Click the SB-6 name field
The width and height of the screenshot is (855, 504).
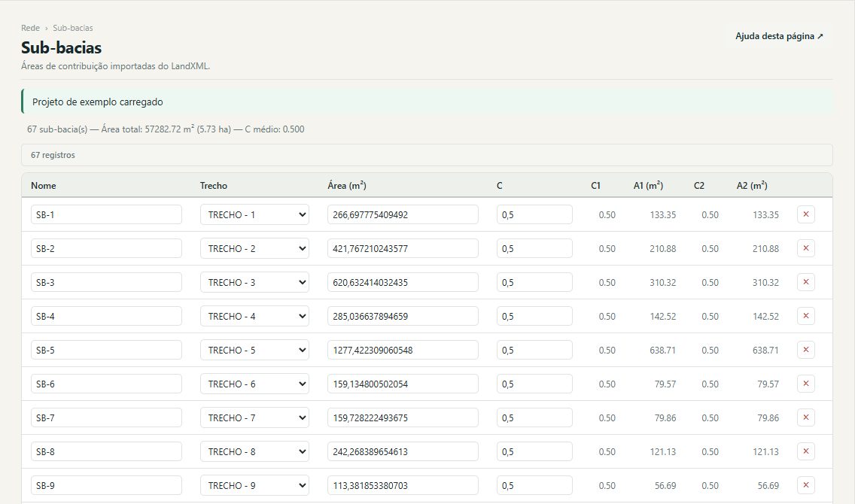pyautogui.click(x=106, y=384)
